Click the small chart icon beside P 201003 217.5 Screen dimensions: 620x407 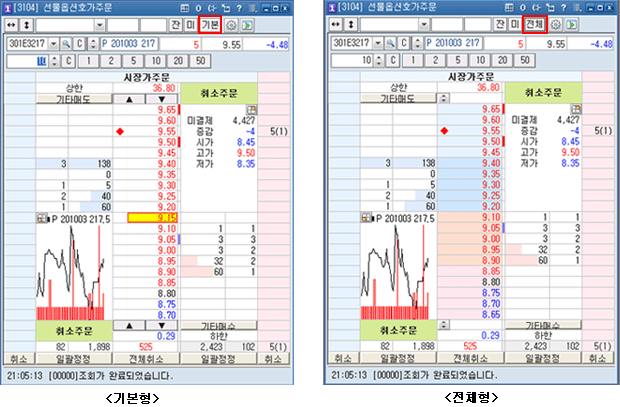41,217
